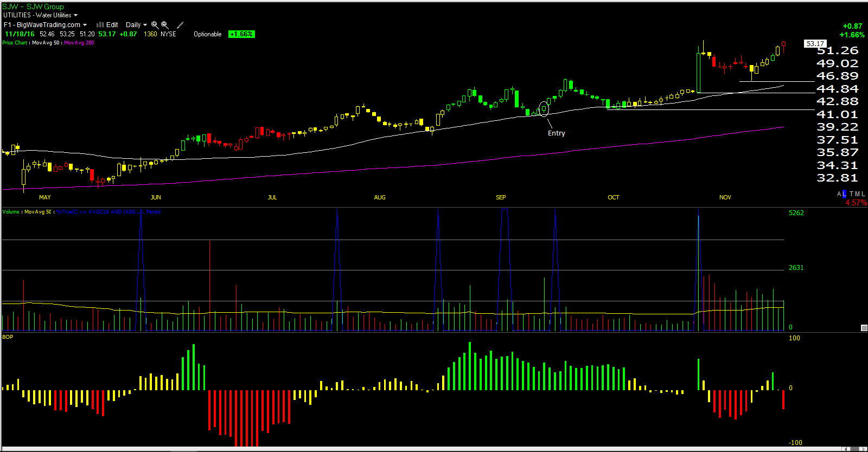The width and height of the screenshot is (868, 452).
Task: Toggle the T scaling option
Action: (852, 194)
